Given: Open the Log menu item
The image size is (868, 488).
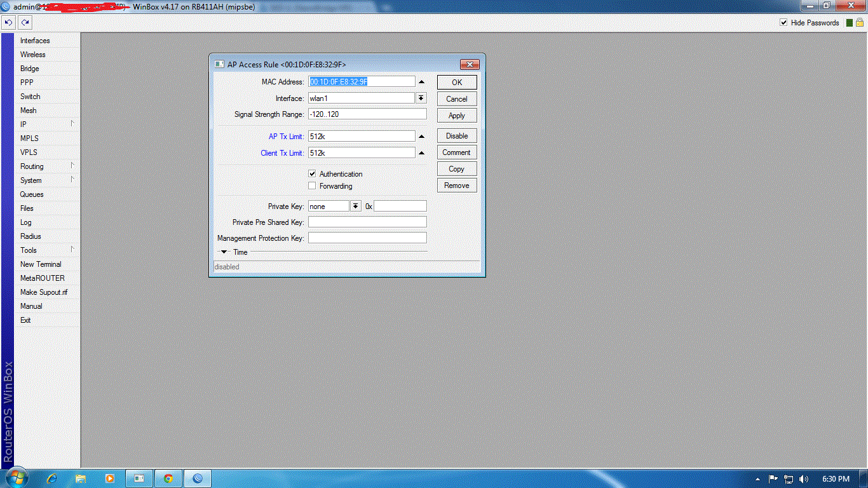Looking at the screenshot, I should pos(48,222).
